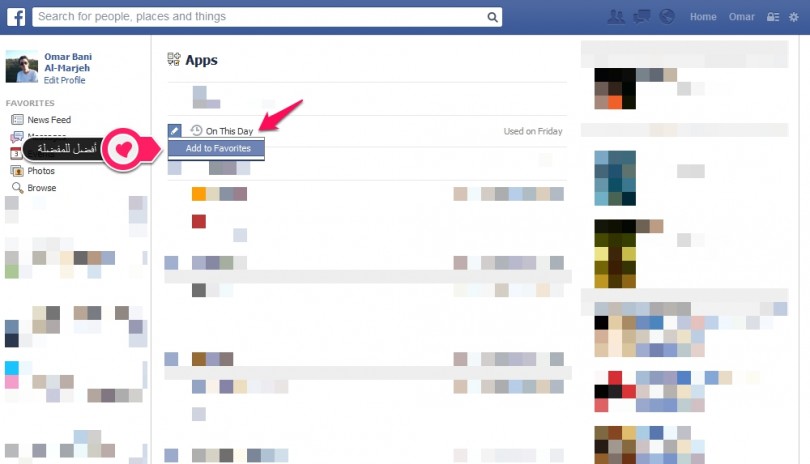The height and width of the screenshot is (464, 810).
Task: Select Add to Favorites menu option
Action: click(x=217, y=148)
